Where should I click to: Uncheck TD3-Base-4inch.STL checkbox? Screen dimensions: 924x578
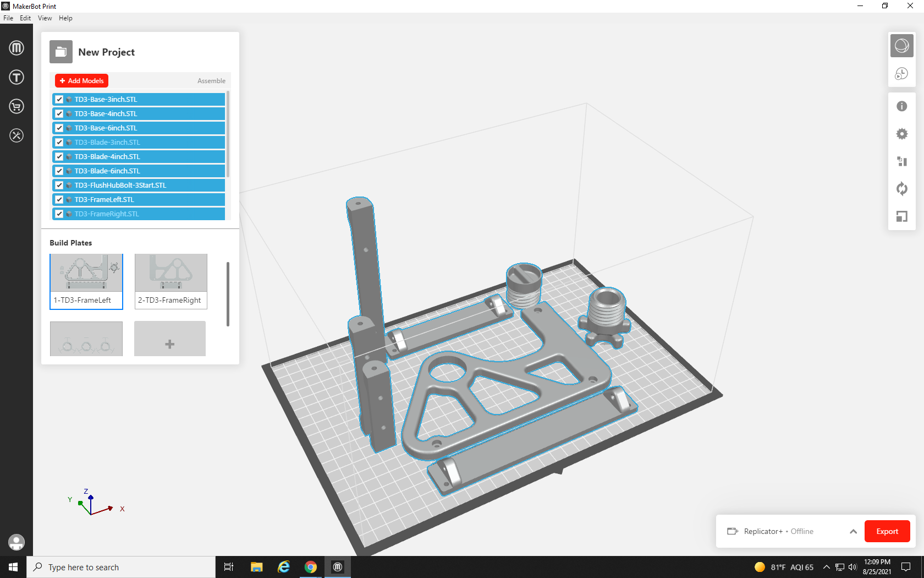tap(59, 114)
